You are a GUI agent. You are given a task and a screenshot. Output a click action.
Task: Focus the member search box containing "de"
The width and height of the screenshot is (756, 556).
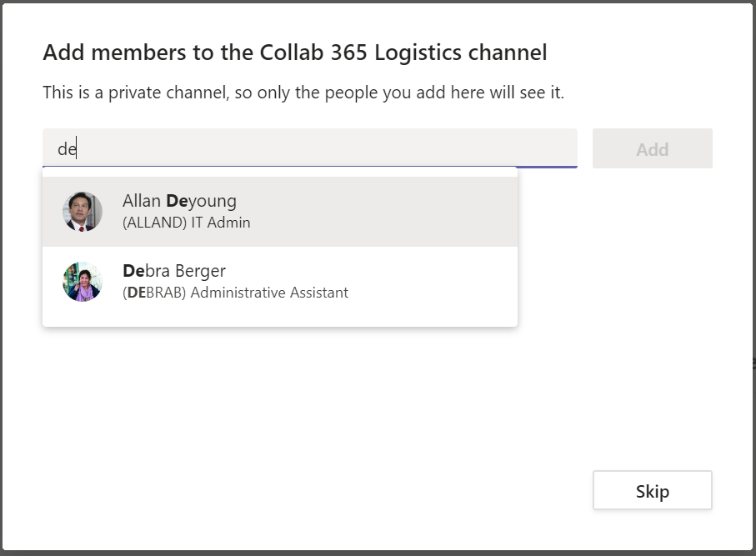[310, 148]
